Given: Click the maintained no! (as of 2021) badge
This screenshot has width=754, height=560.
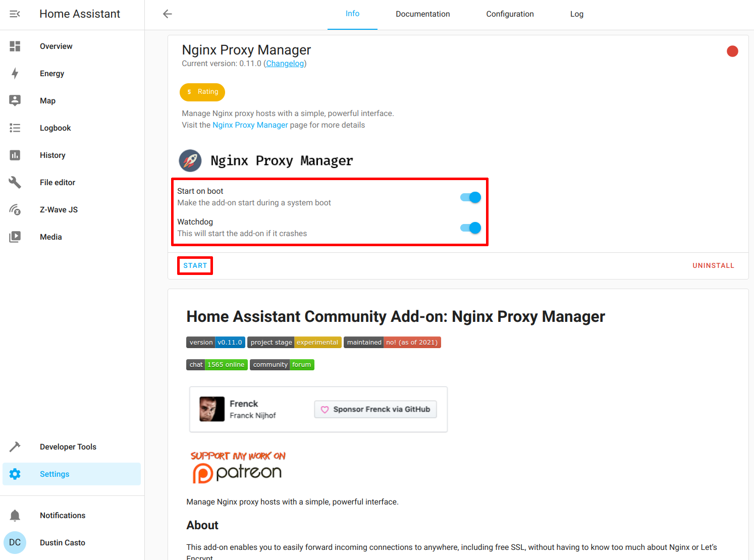Looking at the screenshot, I should click(x=392, y=343).
